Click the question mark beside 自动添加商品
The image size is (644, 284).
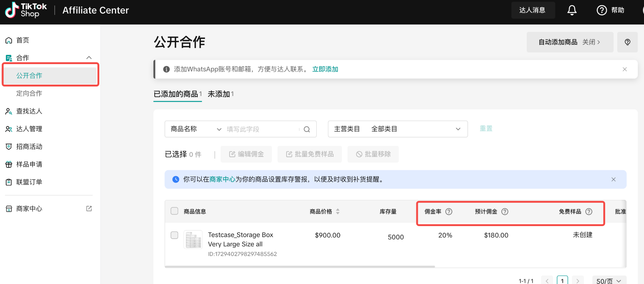click(628, 42)
